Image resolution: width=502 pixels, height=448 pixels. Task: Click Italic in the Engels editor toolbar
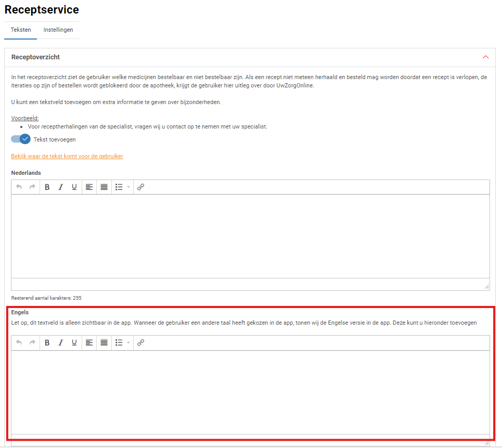pos(60,343)
